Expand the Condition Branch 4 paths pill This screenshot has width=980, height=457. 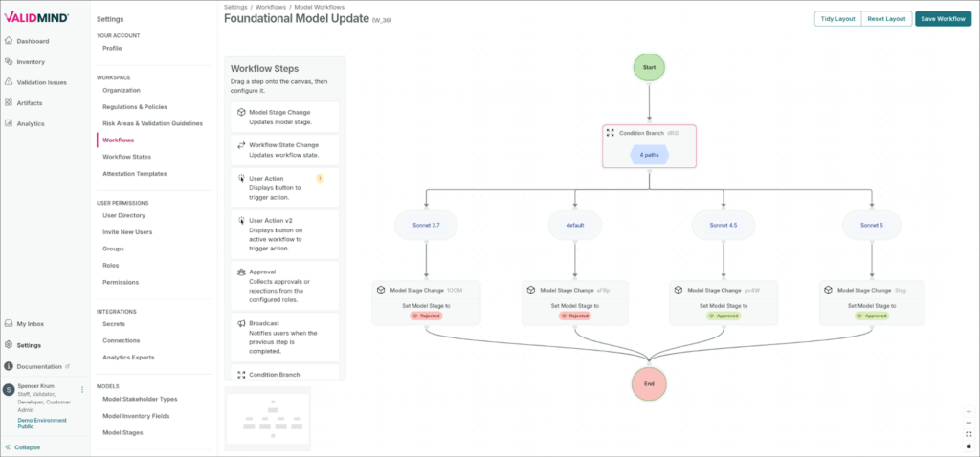tap(649, 154)
